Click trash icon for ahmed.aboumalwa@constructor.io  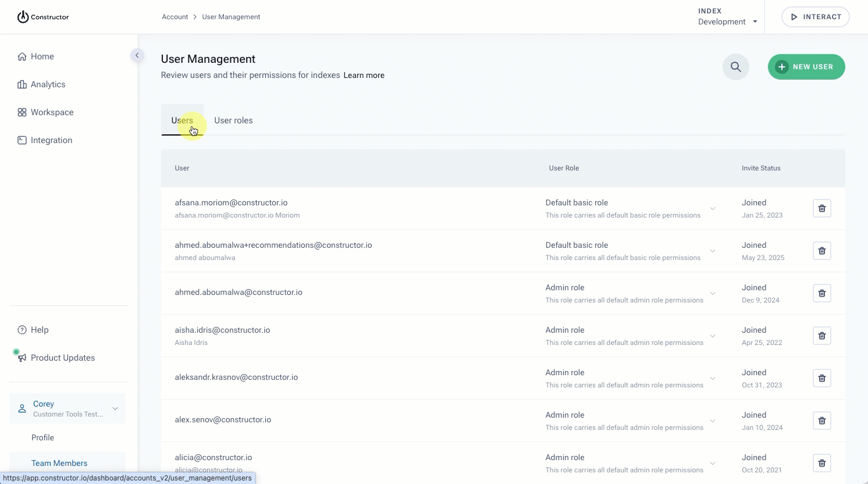coord(822,293)
